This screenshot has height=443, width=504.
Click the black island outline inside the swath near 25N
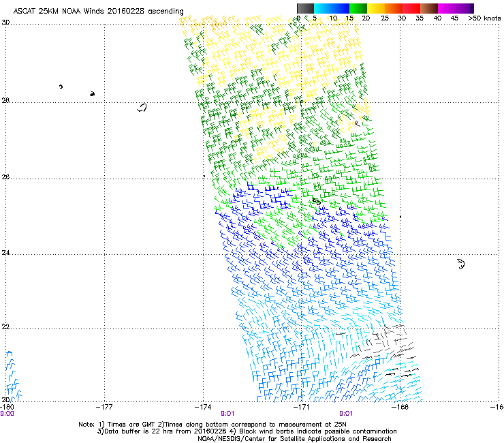click(316, 202)
